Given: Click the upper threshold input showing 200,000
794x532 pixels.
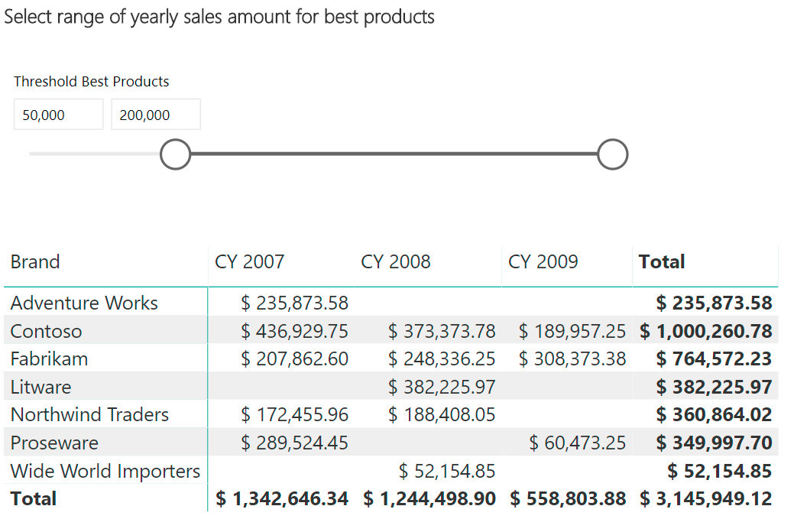Looking at the screenshot, I should pyautogui.click(x=156, y=115).
